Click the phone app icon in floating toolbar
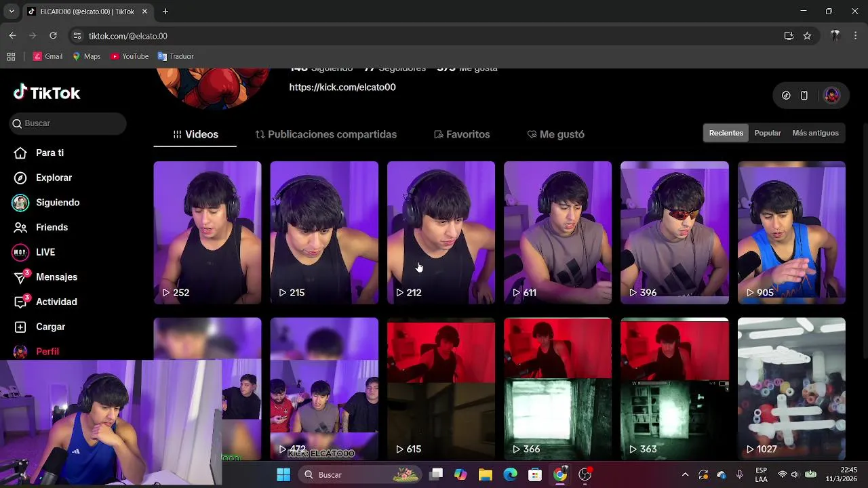 tap(804, 96)
